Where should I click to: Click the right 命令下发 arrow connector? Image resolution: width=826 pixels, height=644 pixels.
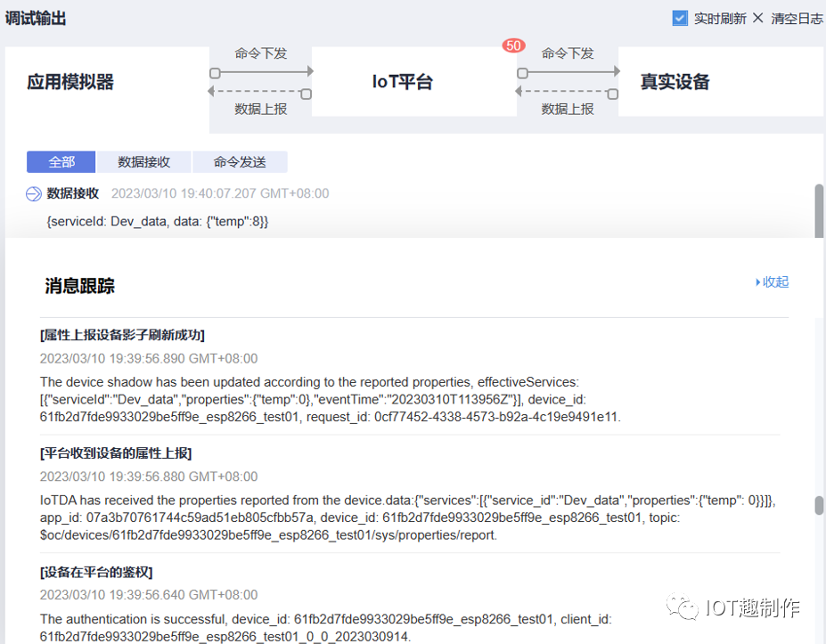[x=568, y=71]
